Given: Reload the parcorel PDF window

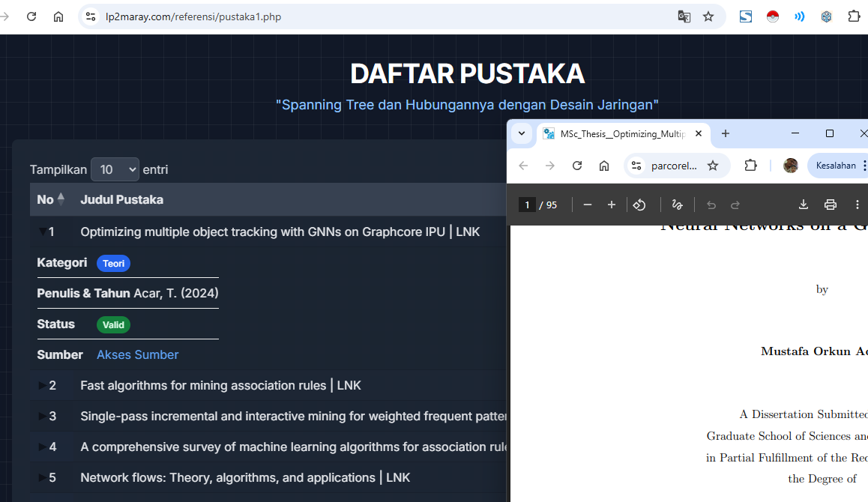Looking at the screenshot, I should coord(577,166).
